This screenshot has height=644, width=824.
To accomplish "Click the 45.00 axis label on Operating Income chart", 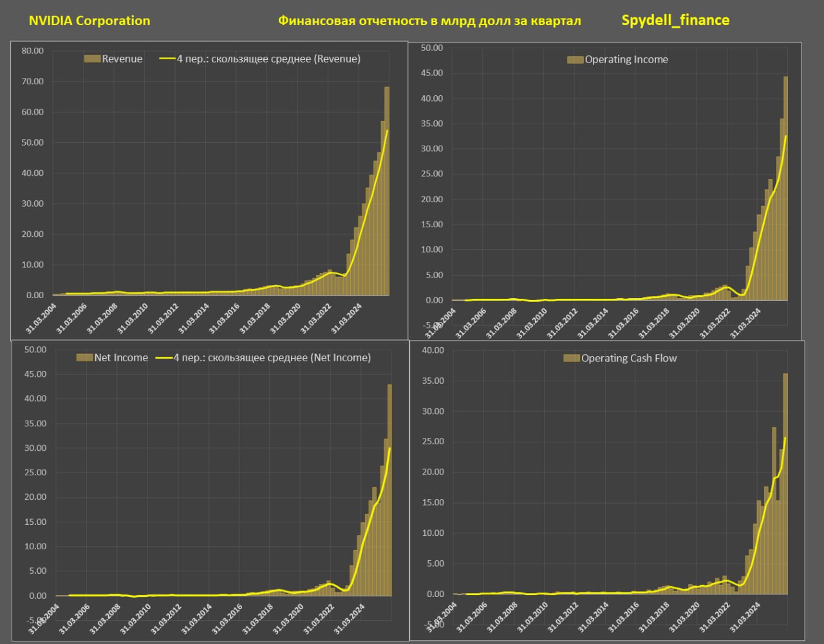I will 431,73.
